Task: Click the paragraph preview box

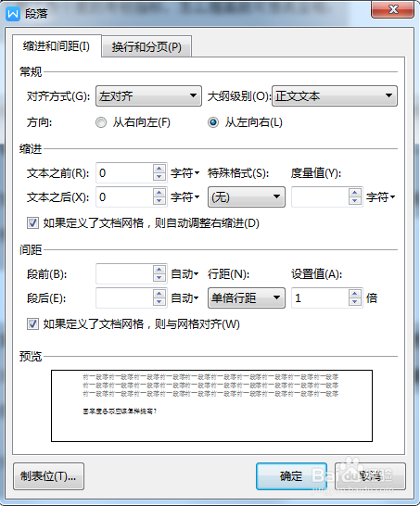Action: pos(211,406)
